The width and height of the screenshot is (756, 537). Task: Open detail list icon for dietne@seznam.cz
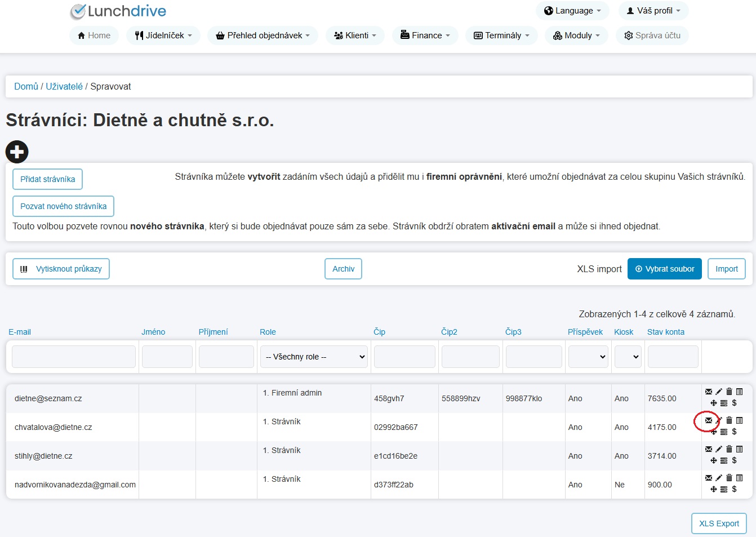coord(739,392)
